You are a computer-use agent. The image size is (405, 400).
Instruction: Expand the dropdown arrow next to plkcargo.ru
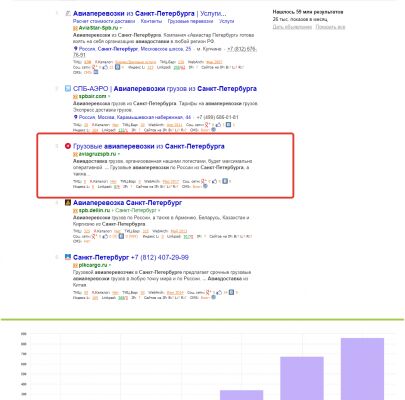[110, 265]
